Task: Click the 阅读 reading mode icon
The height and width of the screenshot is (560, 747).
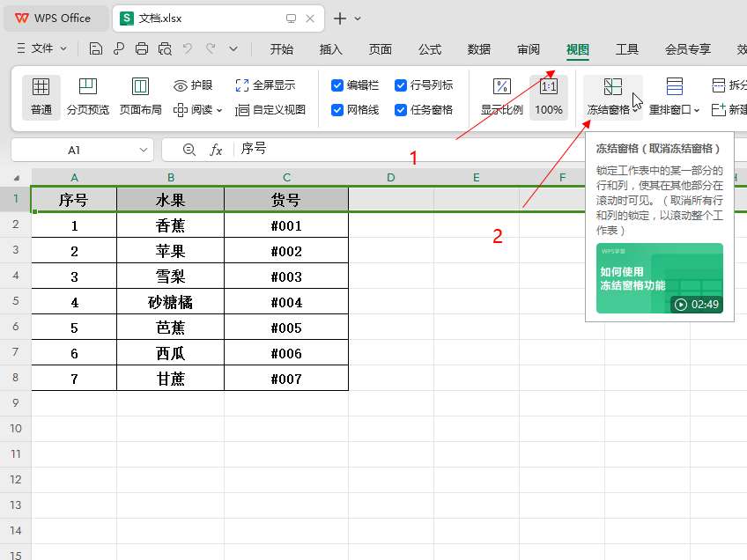Action: pyautogui.click(x=180, y=110)
